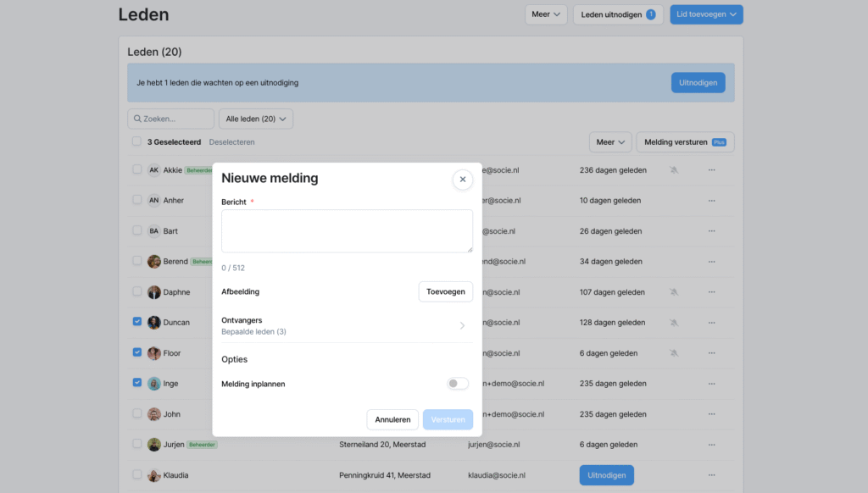Click the muted bell icon in Akkie's row
The image size is (868, 493).
point(674,170)
